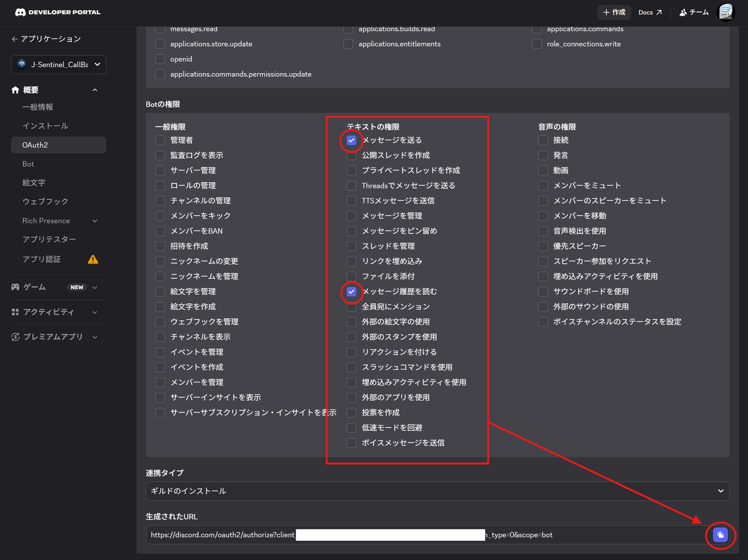
Task: Uncheck メッセージ履歴を読む permission
Action: pos(351,291)
